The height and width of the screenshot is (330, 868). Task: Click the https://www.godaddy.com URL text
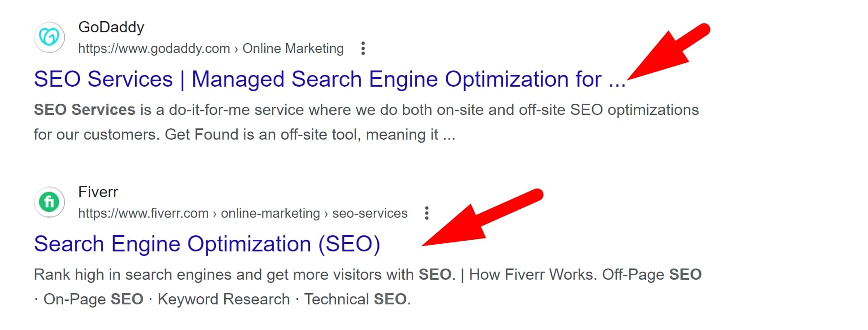[x=154, y=48]
